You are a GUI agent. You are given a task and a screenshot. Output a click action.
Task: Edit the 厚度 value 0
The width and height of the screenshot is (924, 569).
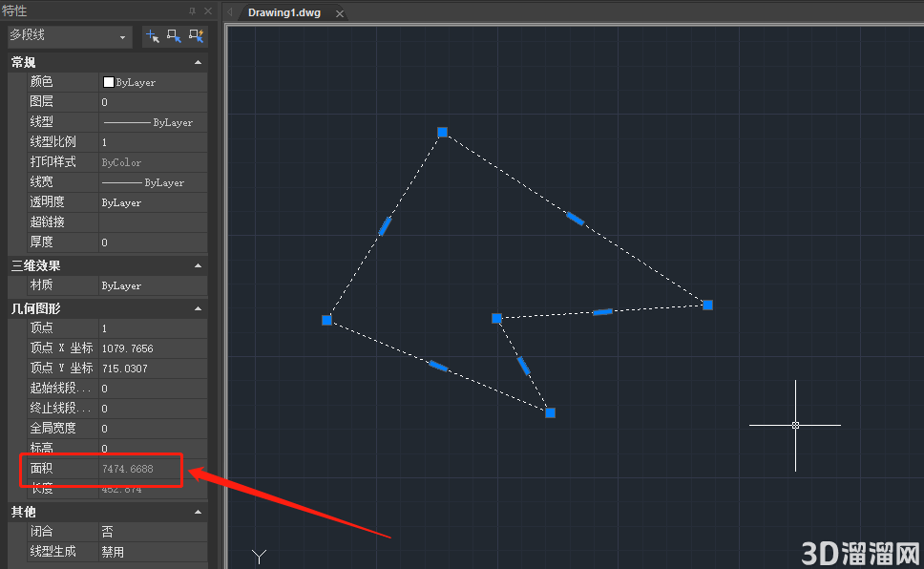(x=153, y=242)
